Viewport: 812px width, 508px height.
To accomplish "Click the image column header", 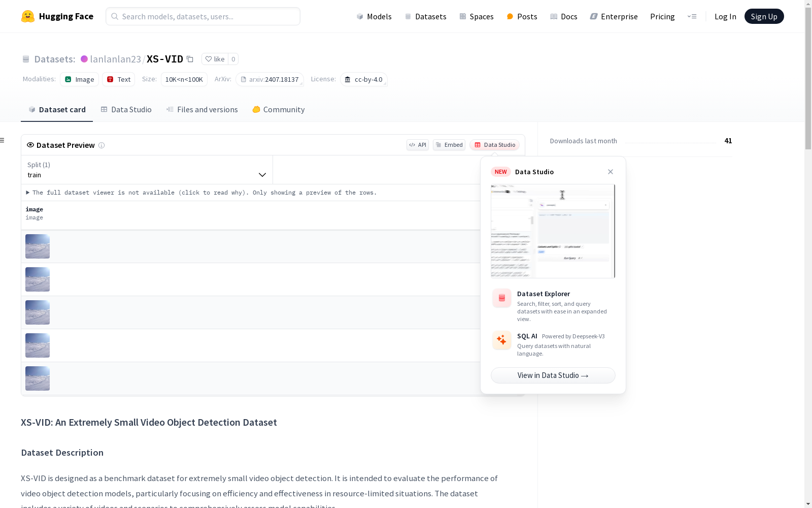I will [35, 209].
